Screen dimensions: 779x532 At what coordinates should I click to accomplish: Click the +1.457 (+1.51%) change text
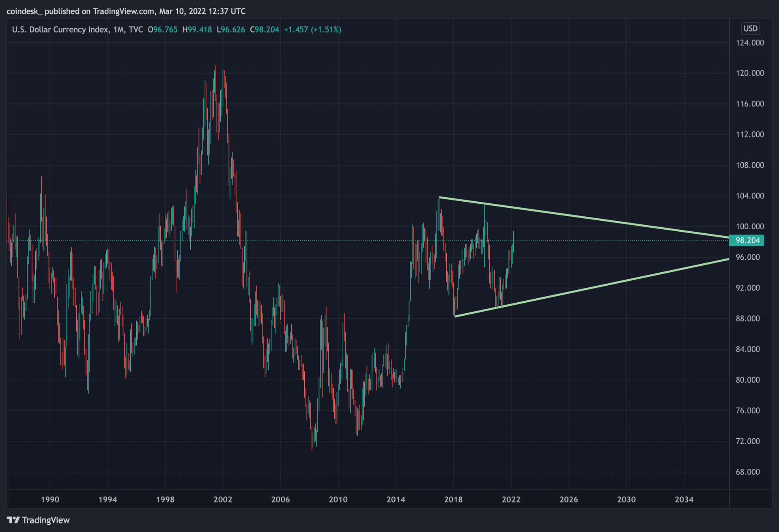point(312,30)
